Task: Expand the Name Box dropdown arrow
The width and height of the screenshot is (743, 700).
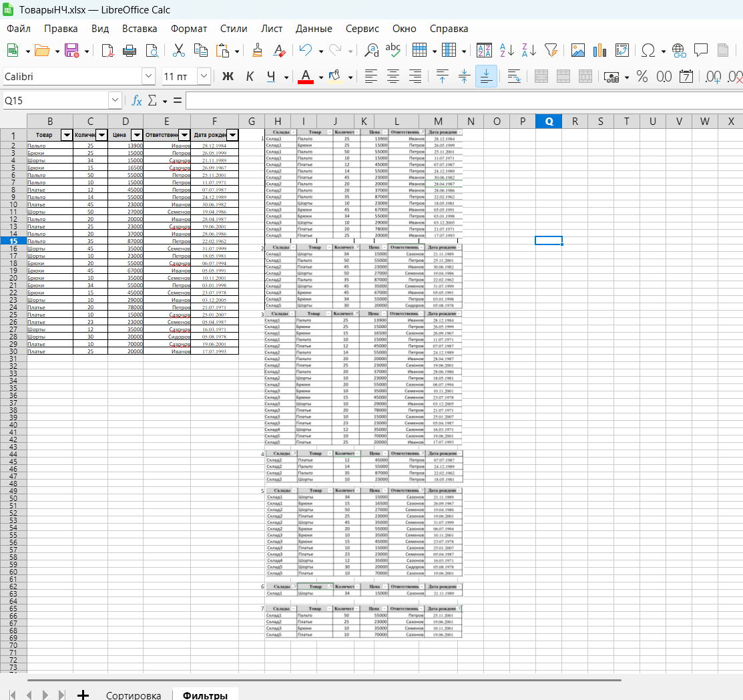Action: [x=115, y=101]
